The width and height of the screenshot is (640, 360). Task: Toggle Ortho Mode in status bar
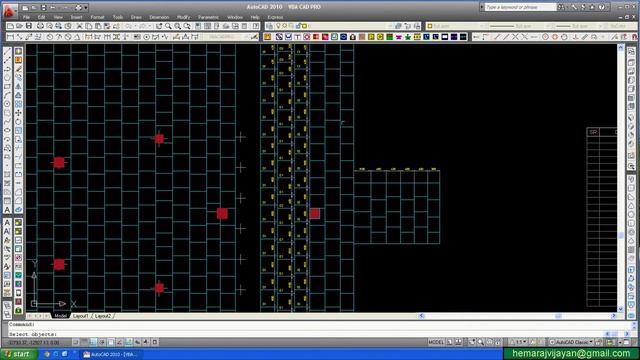93,342
